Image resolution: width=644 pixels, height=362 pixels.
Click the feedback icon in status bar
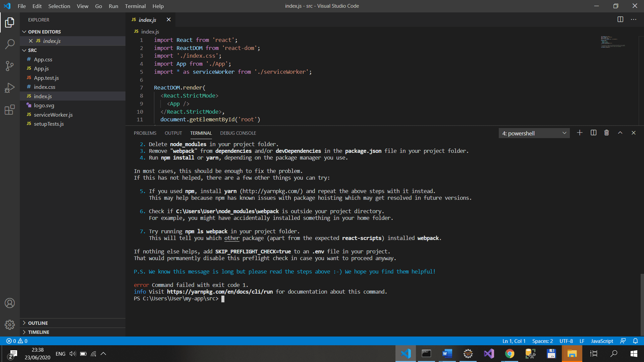point(623,341)
